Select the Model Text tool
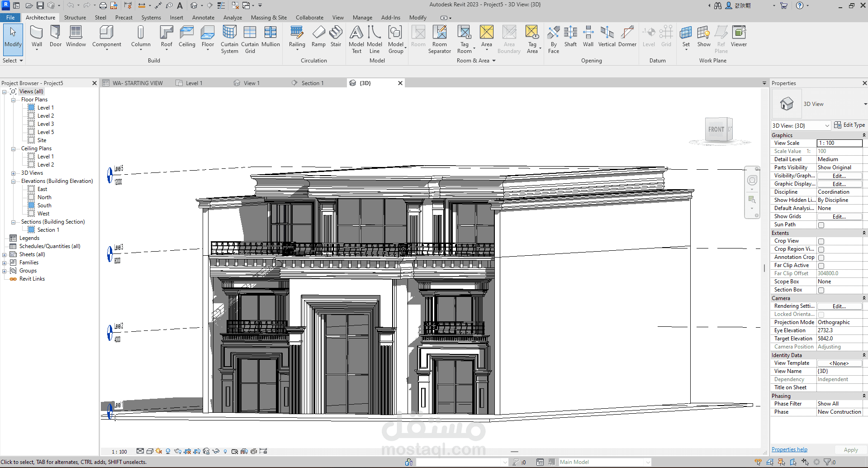The height and width of the screenshot is (468, 868). click(356, 39)
